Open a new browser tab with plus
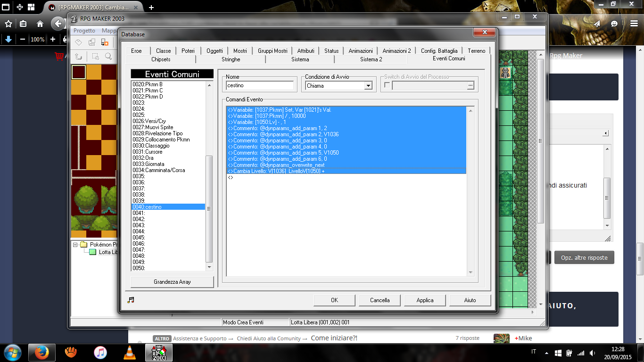The height and width of the screenshot is (362, 644). point(151,8)
